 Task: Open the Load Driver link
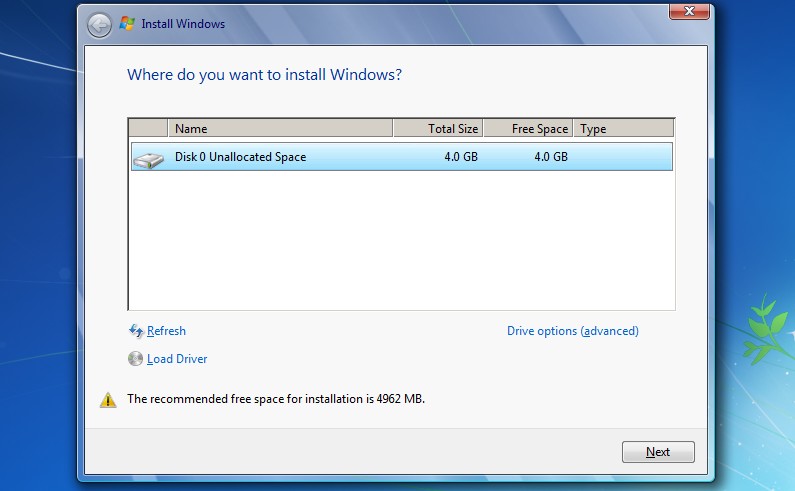coord(177,359)
